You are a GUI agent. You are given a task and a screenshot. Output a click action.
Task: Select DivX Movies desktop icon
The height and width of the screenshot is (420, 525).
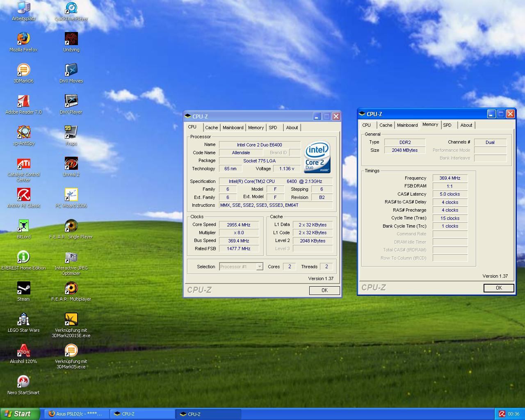[x=71, y=70]
